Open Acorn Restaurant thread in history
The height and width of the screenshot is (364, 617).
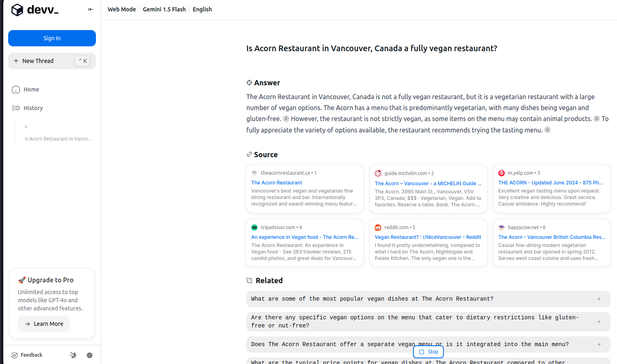[59, 139]
